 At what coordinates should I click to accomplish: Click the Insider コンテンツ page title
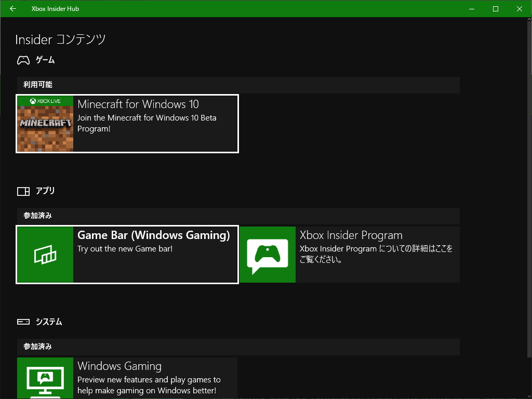(x=59, y=39)
